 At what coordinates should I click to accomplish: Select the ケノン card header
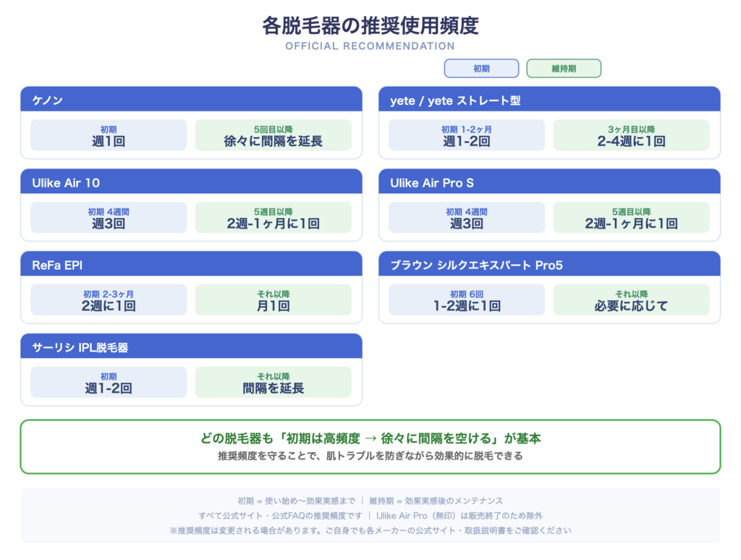[191, 99]
